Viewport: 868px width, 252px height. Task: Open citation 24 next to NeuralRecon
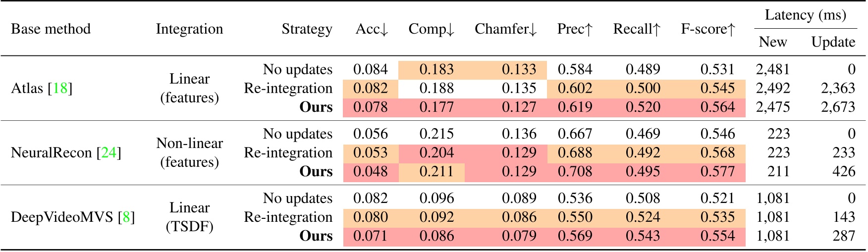(108, 153)
